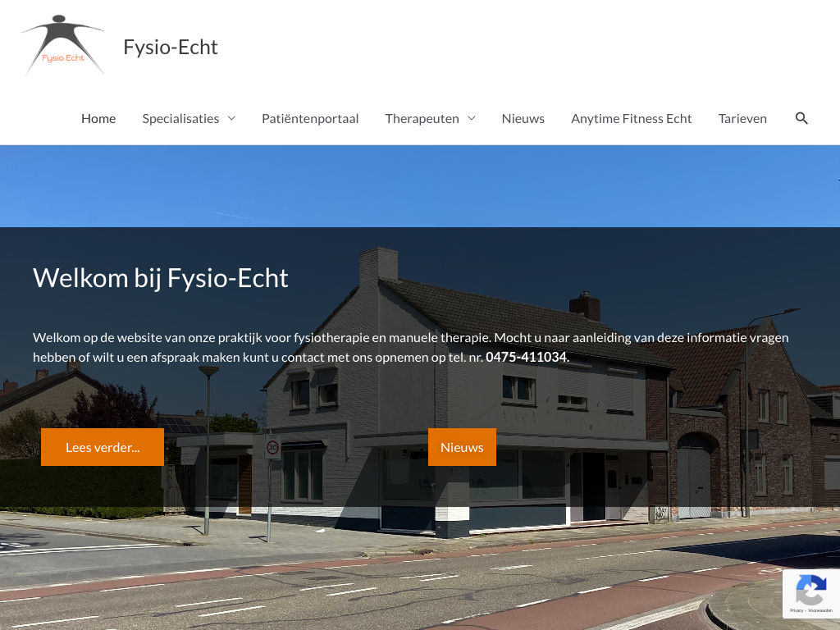Click the phone number 0475-411034

(526, 357)
